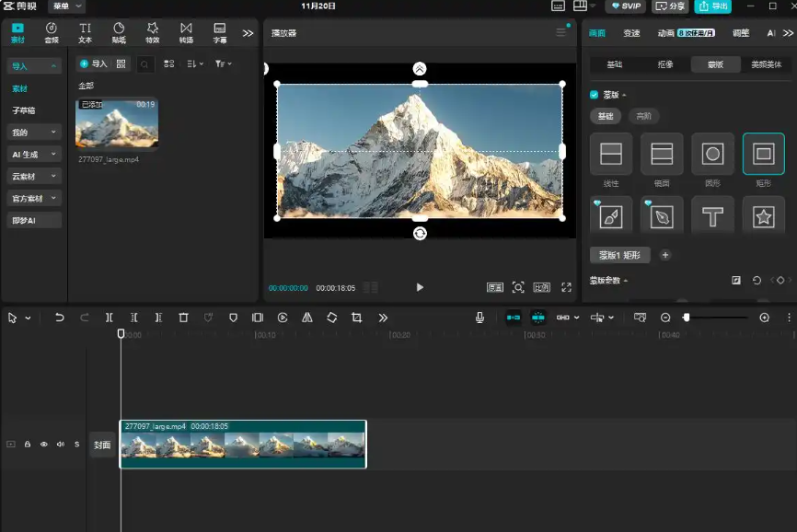Pick the star-shaped mask icon
Viewport: 797px width, 532px height.
click(763, 217)
